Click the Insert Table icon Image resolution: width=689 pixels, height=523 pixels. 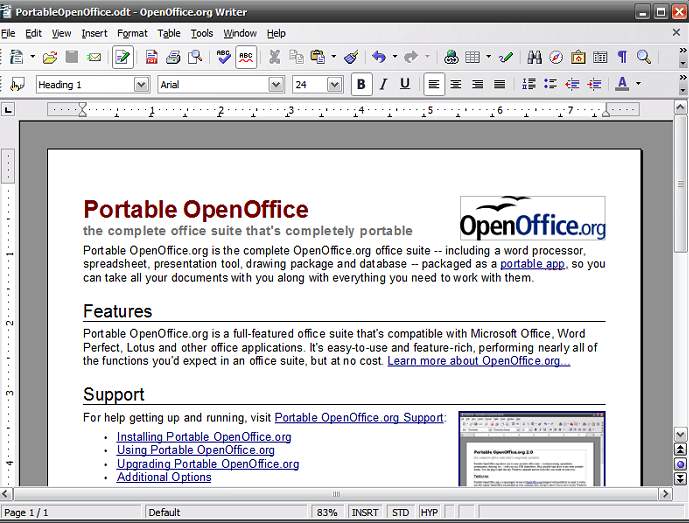click(472, 57)
